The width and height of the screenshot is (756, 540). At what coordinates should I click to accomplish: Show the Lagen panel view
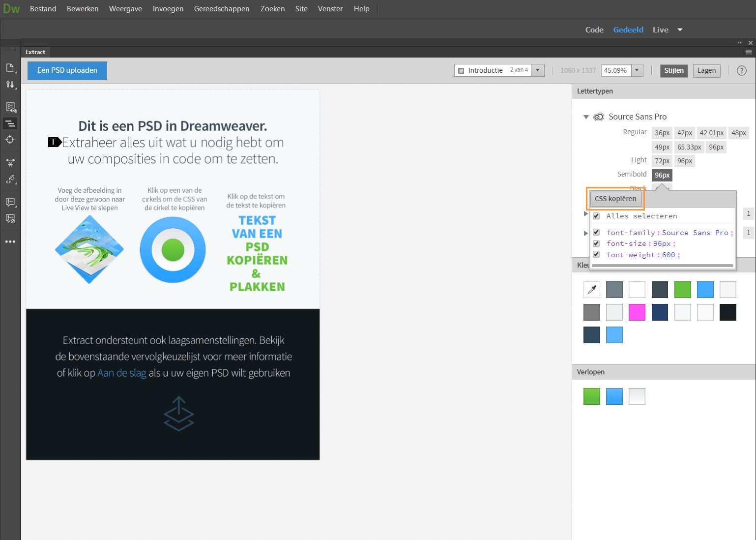(x=706, y=70)
